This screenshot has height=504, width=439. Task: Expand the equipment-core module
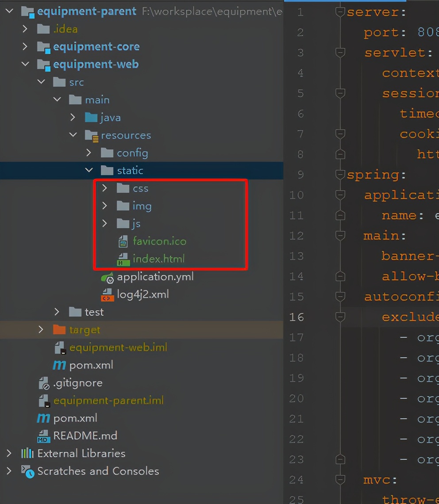click(25, 46)
